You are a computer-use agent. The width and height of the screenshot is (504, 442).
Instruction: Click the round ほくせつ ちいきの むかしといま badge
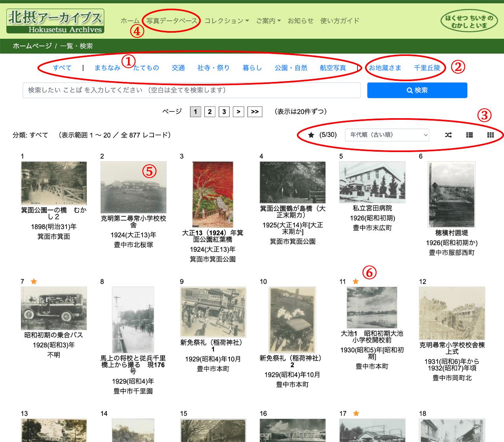coord(469,21)
